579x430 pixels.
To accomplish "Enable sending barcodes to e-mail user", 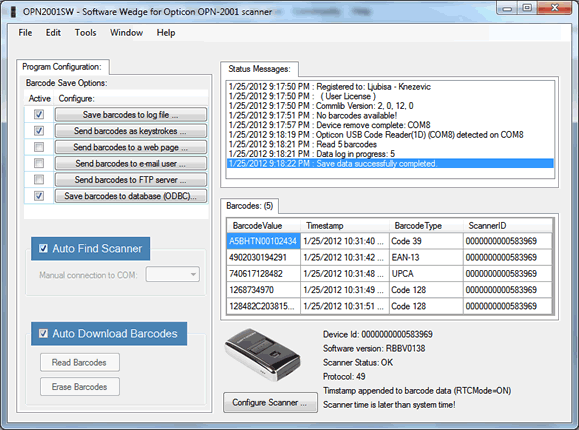I will (39, 163).
